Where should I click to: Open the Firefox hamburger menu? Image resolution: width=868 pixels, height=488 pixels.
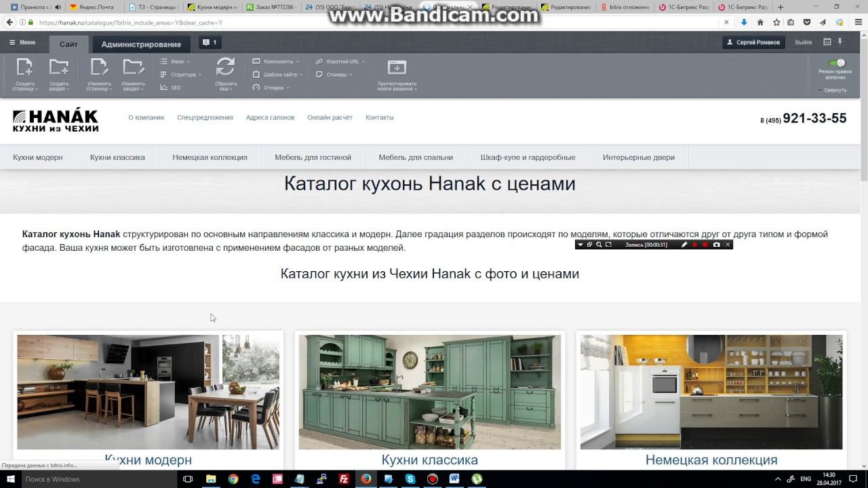click(x=858, y=22)
